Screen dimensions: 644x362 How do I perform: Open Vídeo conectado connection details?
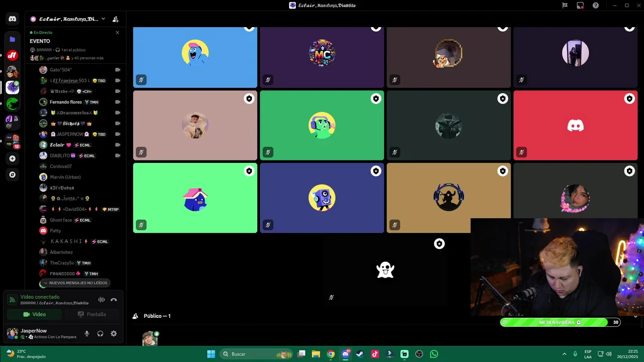[40, 297]
